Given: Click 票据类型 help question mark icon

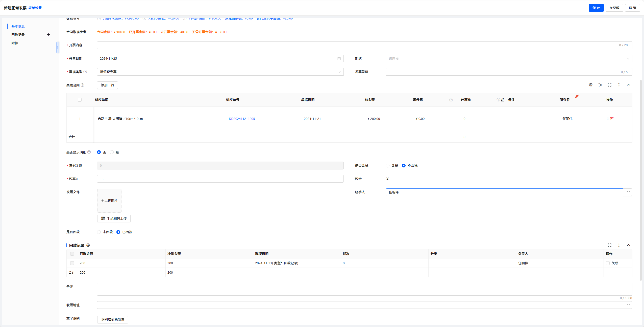Looking at the screenshot, I should [x=85, y=72].
